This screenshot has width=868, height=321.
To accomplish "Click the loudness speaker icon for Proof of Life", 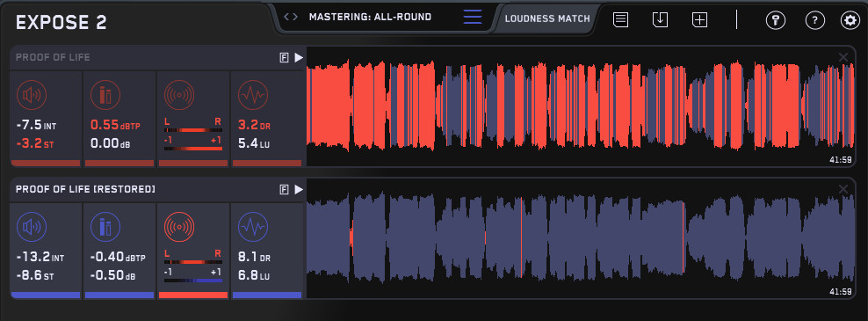I will click(x=32, y=95).
